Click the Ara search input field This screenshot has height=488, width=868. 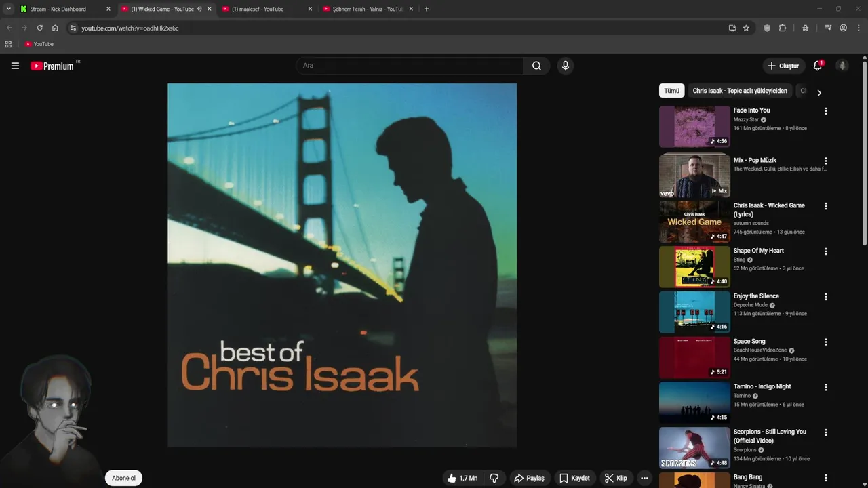pyautogui.click(x=409, y=66)
